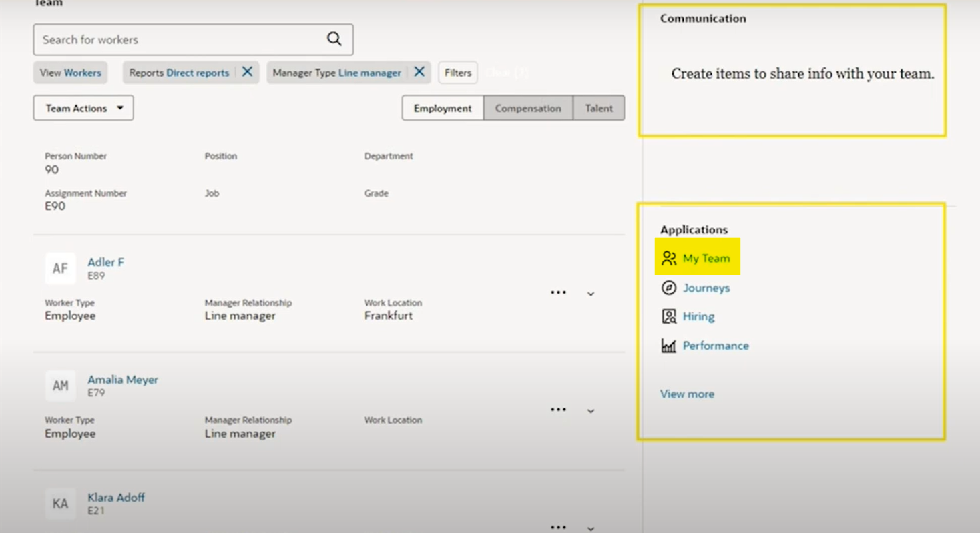Select the Employment tab
Viewport: 980px width, 533px height.
[x=442, y=107]
